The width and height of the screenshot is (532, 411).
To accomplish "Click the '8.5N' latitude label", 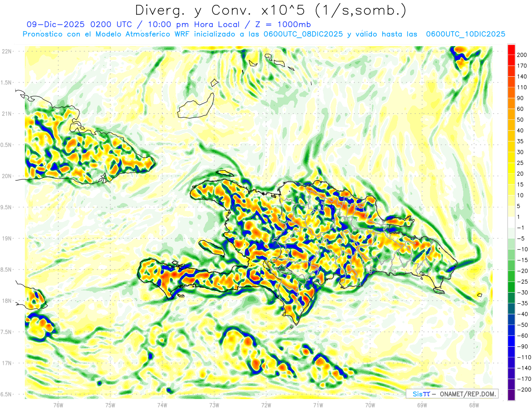I will tap(7, 270).
